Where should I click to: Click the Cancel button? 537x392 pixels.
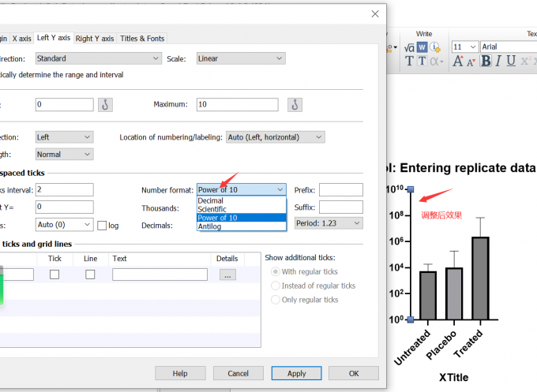pyautogui.click(x=238, y=373)
